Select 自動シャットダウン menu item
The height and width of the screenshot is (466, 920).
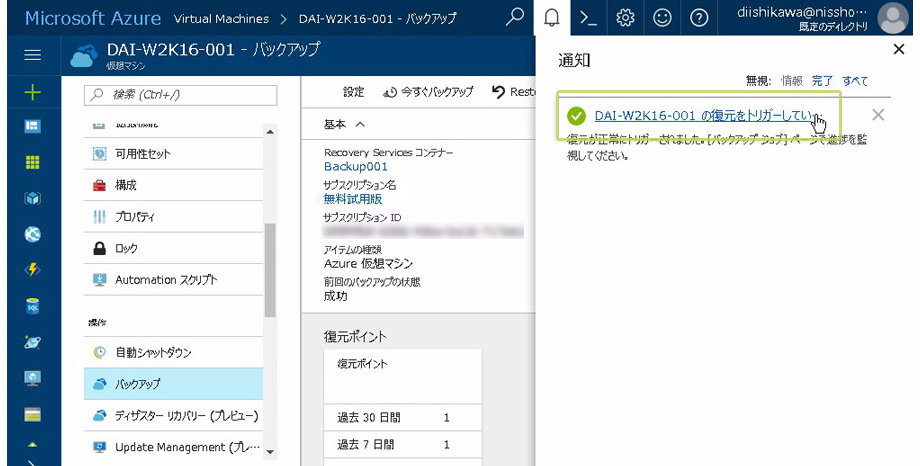click(x=174, y=352)
